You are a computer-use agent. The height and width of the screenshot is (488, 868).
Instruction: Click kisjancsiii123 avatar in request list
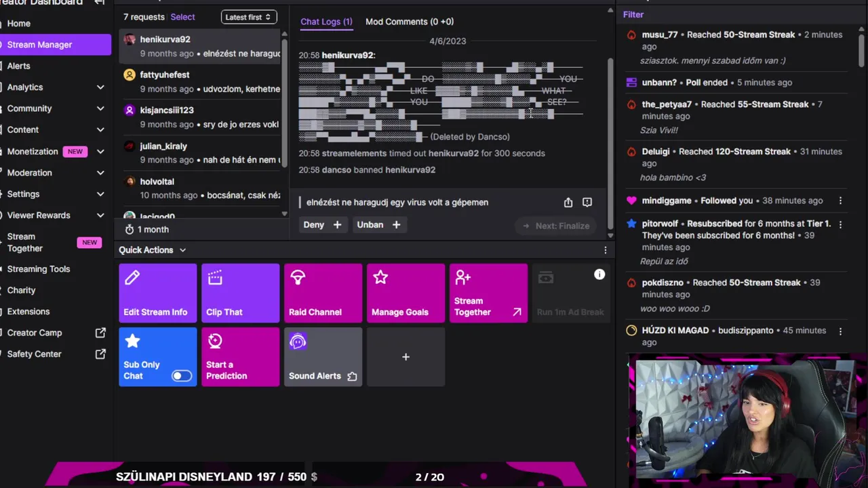tap(130, 110)
